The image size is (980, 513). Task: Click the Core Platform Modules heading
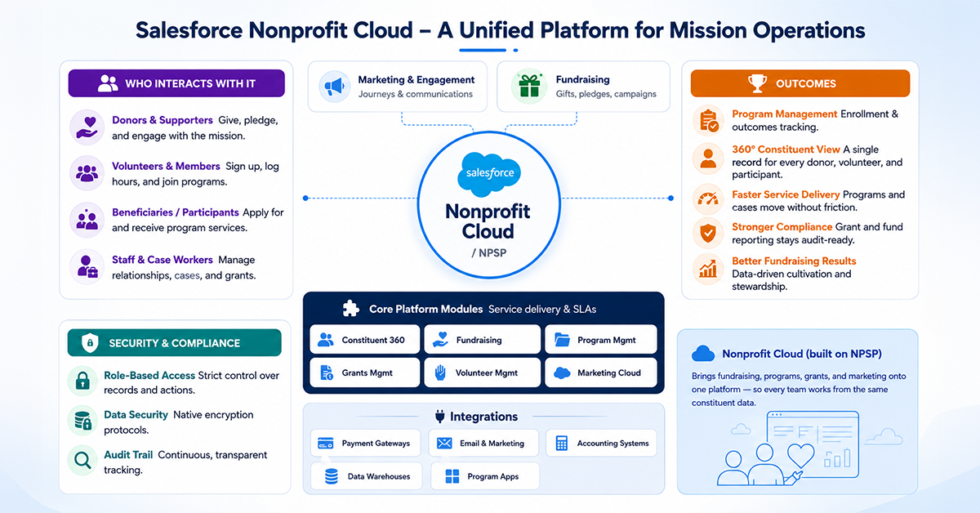click(425, 310)
